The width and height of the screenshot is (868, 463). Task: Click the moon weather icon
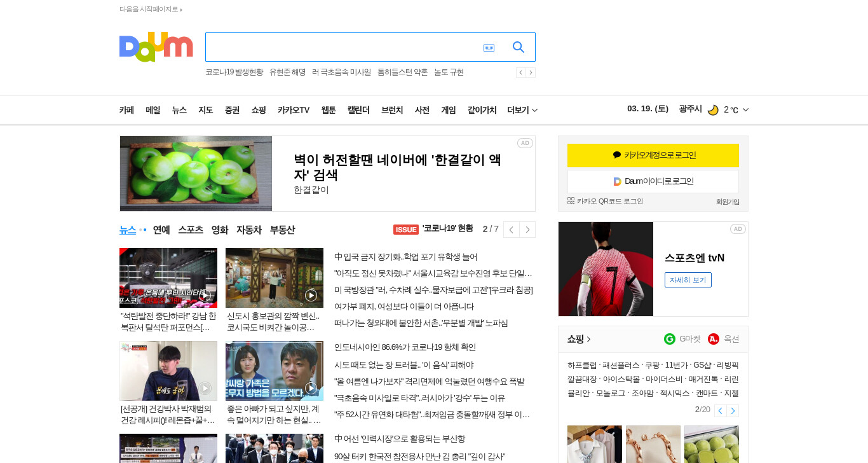713,110
